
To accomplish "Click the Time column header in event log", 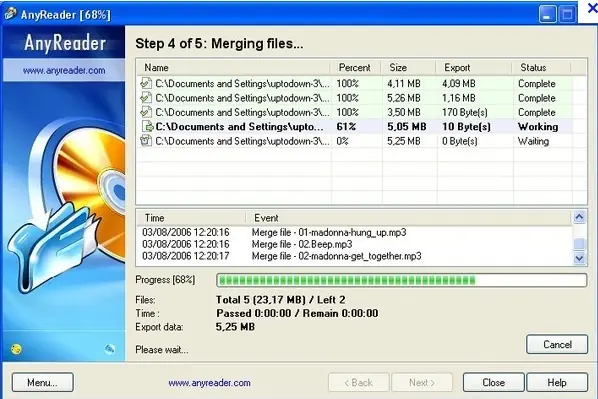I will click(x=191, y=218).
